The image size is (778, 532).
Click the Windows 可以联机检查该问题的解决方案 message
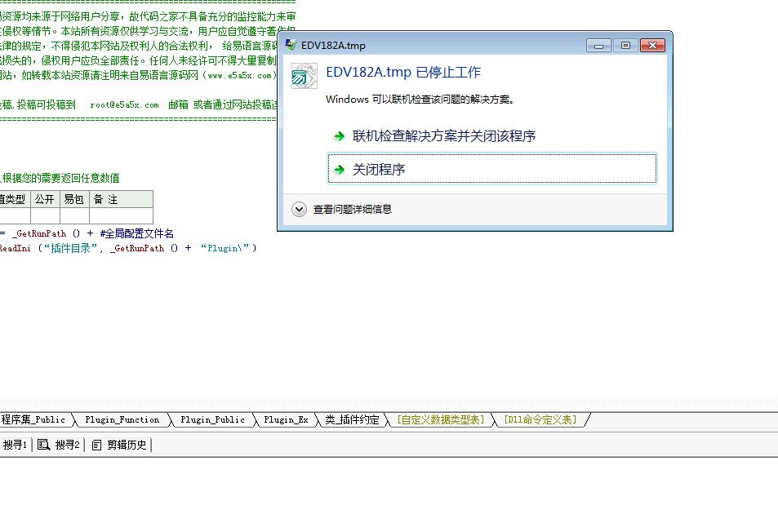(420, 100)
